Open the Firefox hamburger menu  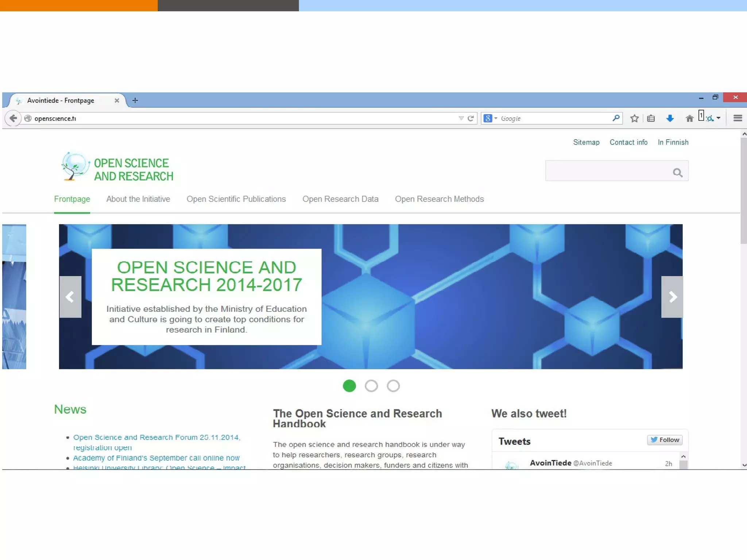click(x=738, y=118)
